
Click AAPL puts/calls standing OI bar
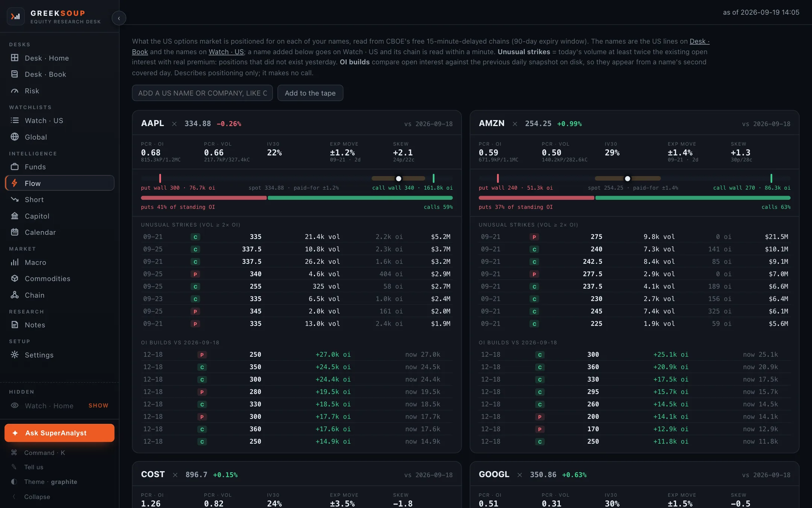pyautogui.click(x=297, y=198)
